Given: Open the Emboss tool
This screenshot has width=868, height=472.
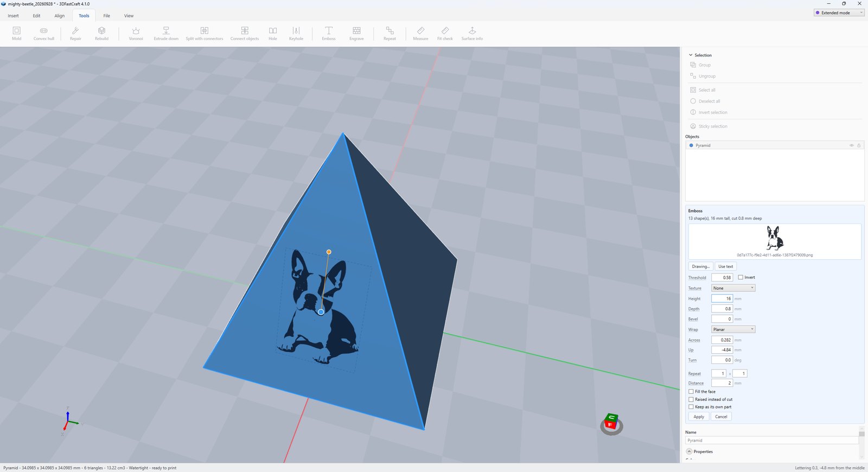Looking at the screenshot, I should point(329,33).
